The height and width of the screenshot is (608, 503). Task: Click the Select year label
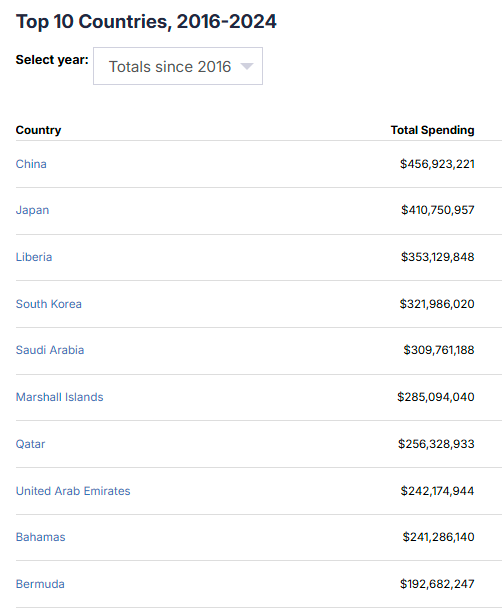click(x=52, y=60)
